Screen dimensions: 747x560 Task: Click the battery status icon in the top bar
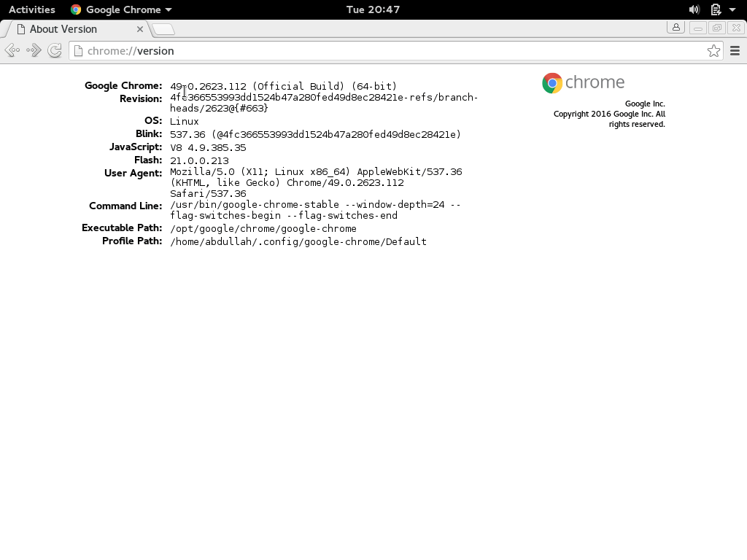click(716, 9)
